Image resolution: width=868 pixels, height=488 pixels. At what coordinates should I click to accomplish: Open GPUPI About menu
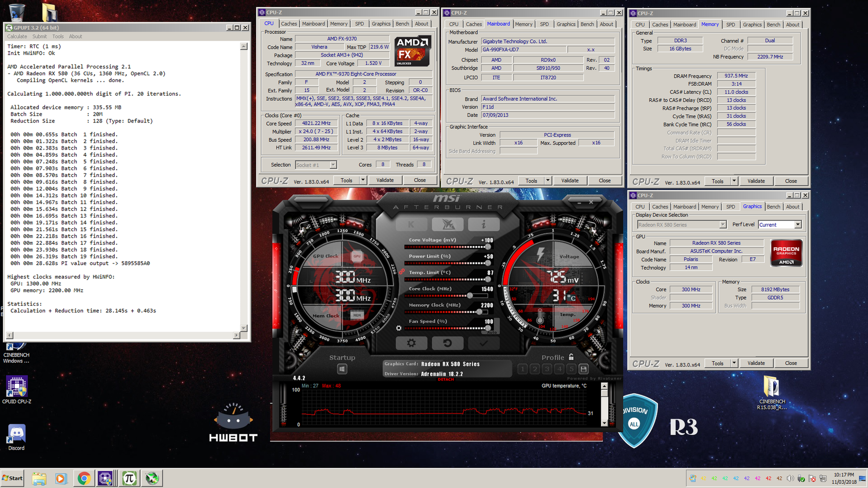click(75, 37)
